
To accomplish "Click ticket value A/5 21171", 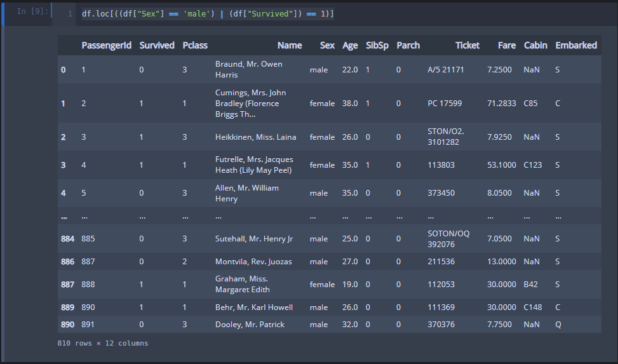I will pos(445,70).
